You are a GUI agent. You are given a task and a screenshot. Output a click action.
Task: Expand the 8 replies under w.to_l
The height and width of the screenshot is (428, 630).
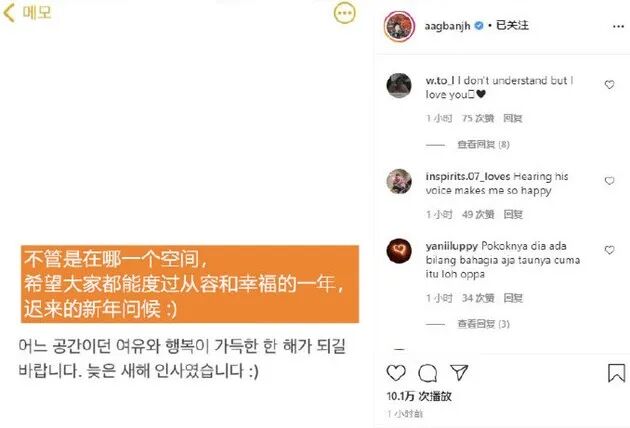(x=483, y=144)
